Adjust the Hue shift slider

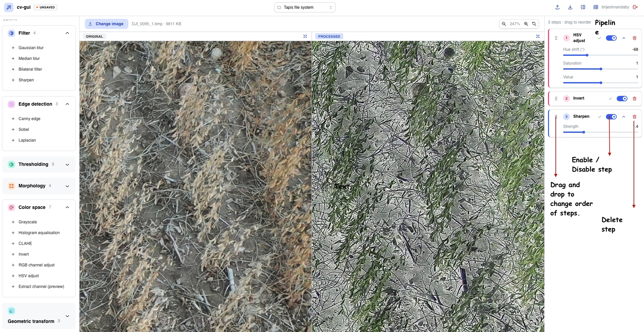(601, 55)
